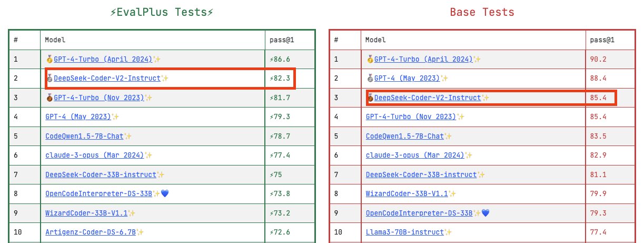Open DeepSeek-Coder-V2-Instruct link in Base Tests table
Image resolution: width=644 pixels, height=243 pixels.
428,98
